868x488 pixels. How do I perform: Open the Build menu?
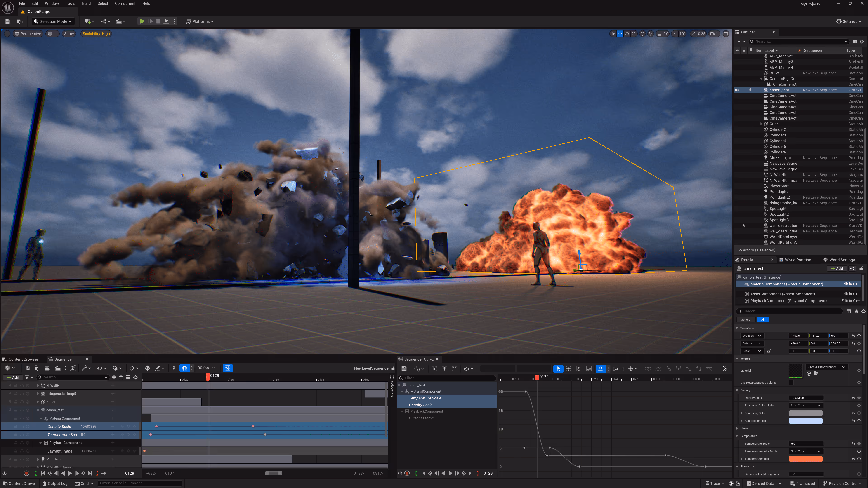86,3
